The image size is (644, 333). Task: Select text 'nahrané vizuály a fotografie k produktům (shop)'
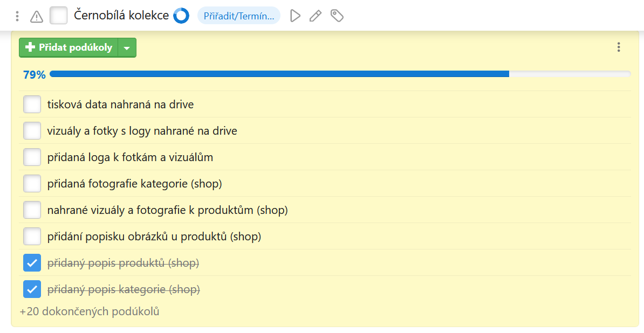[168, 210]
